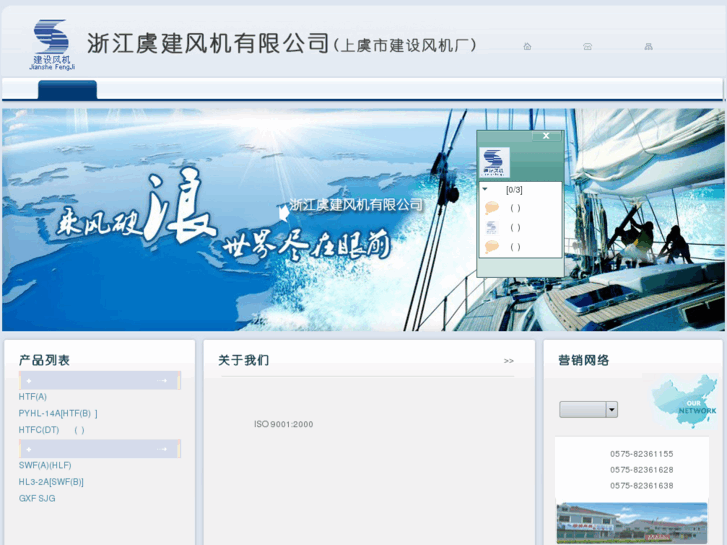This screenshot has height=545, width=727.
Task: Click the 关于我们 heading
Action: (x=243, y=360)
